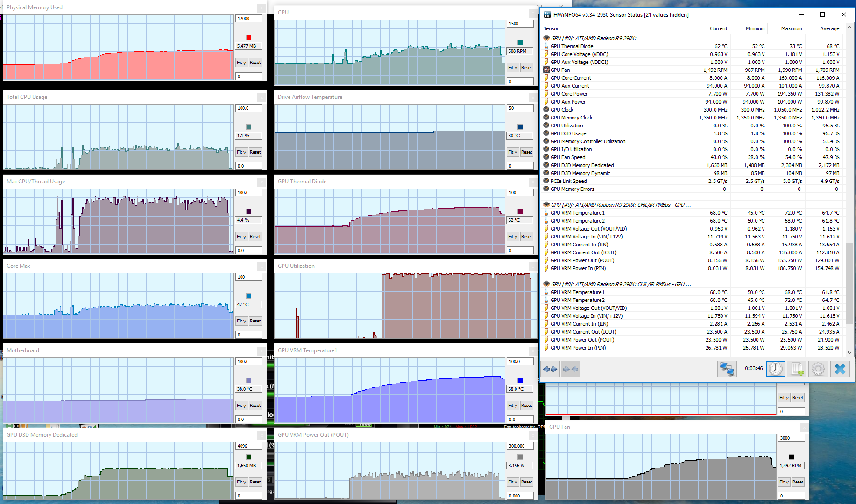The image size is (856, 504).
Task: Click max value field 12000 in Physical Memory graph
Action: pyautogui.click(x=249, y=19)
